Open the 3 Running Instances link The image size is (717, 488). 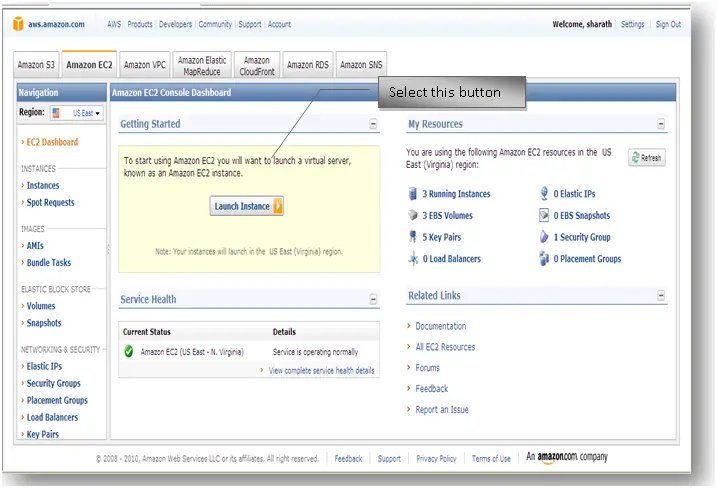[x=456, y=194]
